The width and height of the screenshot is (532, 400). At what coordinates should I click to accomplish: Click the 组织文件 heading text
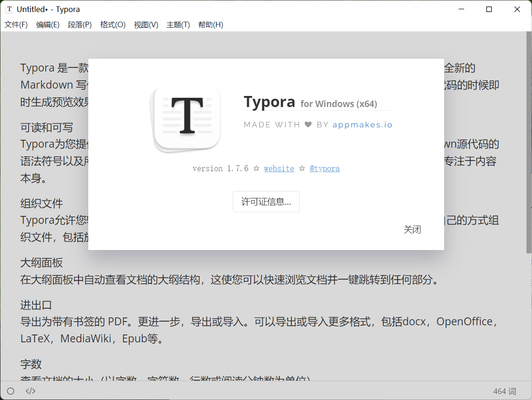point(42,203)
